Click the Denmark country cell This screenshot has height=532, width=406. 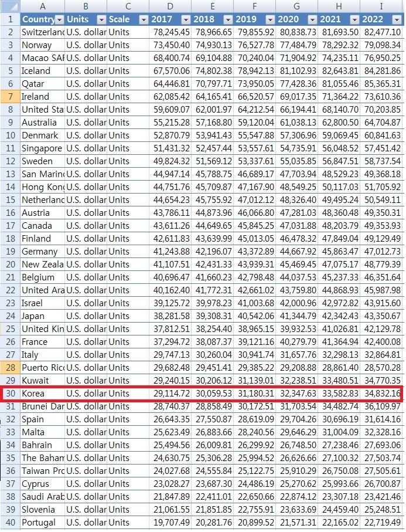click(x=43, y=135)
